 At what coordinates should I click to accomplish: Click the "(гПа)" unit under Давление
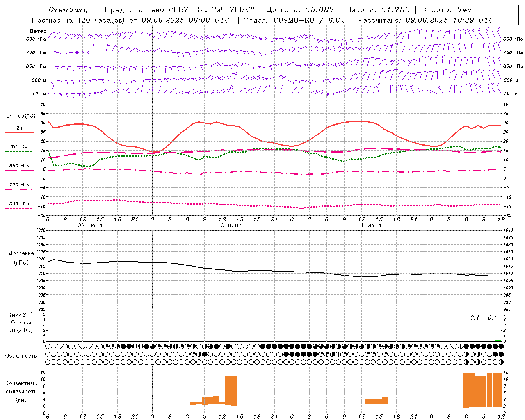(x=21, y=262)
